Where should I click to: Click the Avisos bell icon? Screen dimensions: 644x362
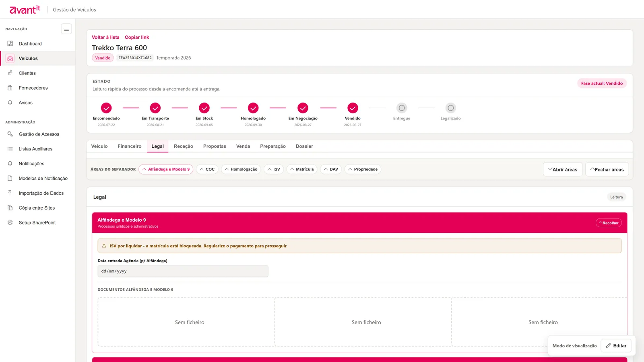coord(10,103)
